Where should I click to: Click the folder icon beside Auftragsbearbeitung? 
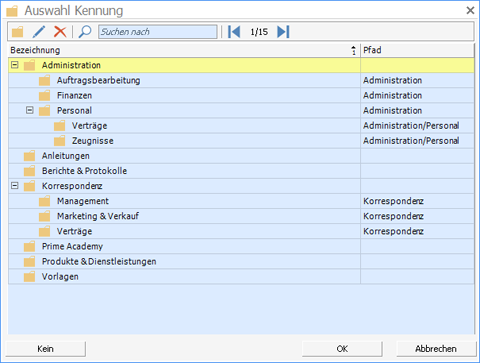(44, 80)
